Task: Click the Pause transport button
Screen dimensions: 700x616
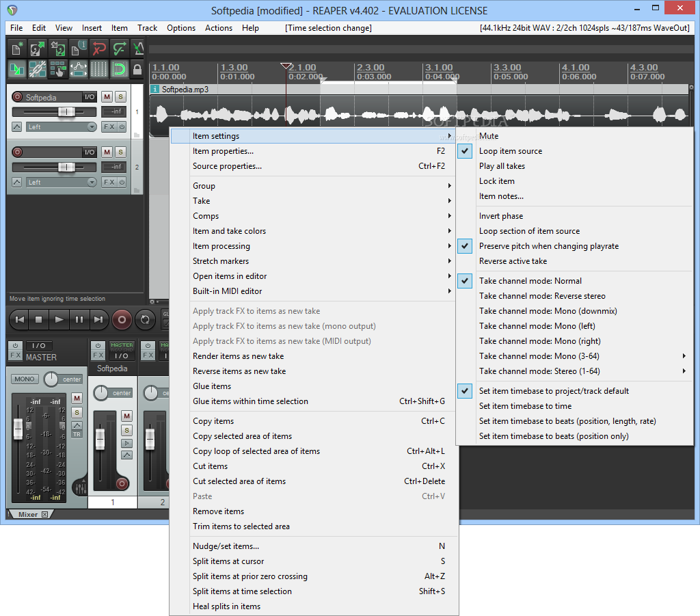Action: [x=79, y=319]
